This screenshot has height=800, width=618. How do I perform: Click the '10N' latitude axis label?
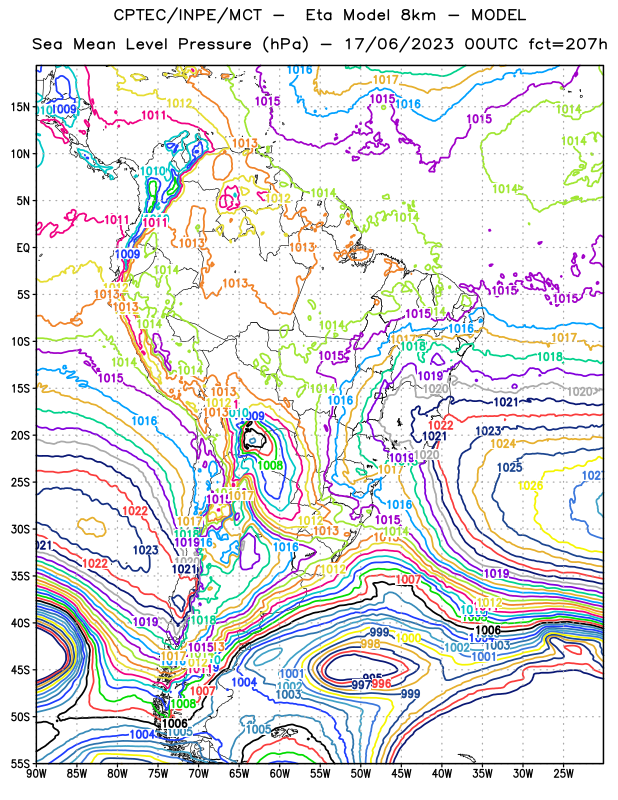point(21,154)
